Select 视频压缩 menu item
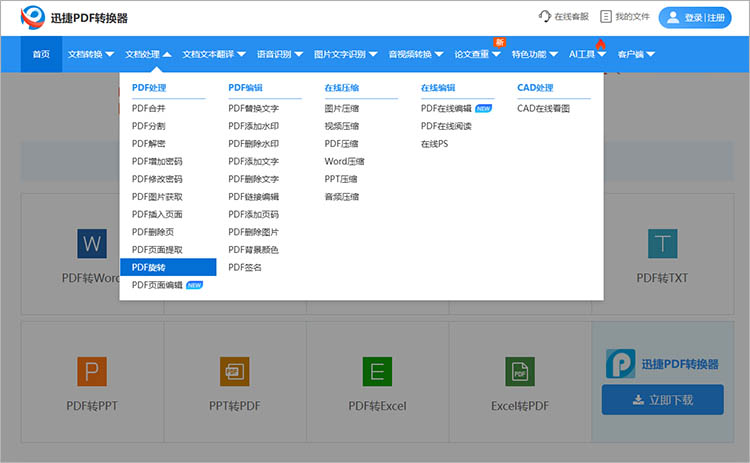Image resolution: width=750 pixels, height=463 pixels. 342,126
